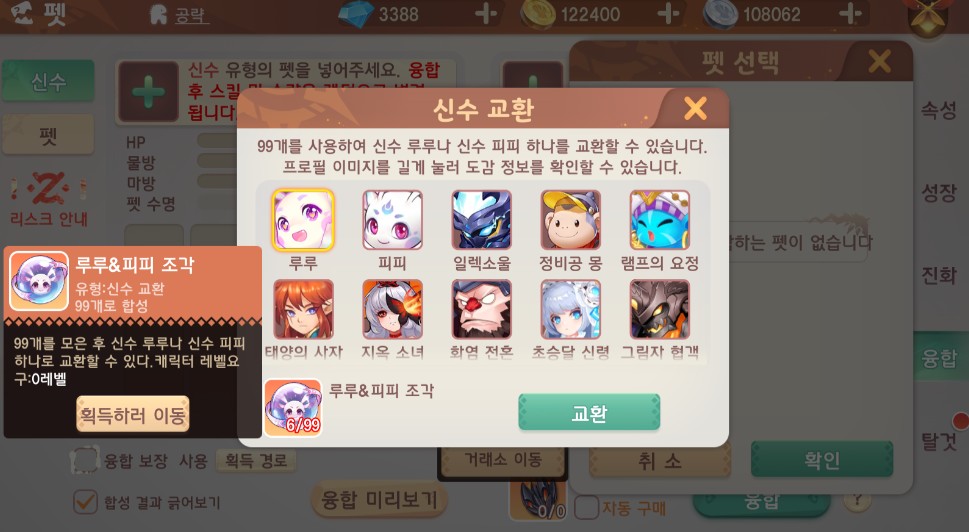Open the 펫 tab on left
The height and width of the screenshot is (532, 969).
coord(48,135)
